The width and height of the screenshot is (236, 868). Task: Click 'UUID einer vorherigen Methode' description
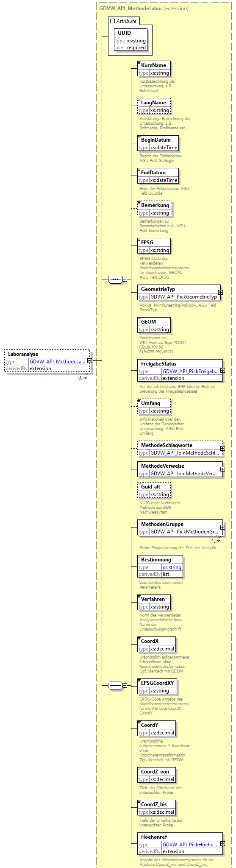(x=159, y=508)
